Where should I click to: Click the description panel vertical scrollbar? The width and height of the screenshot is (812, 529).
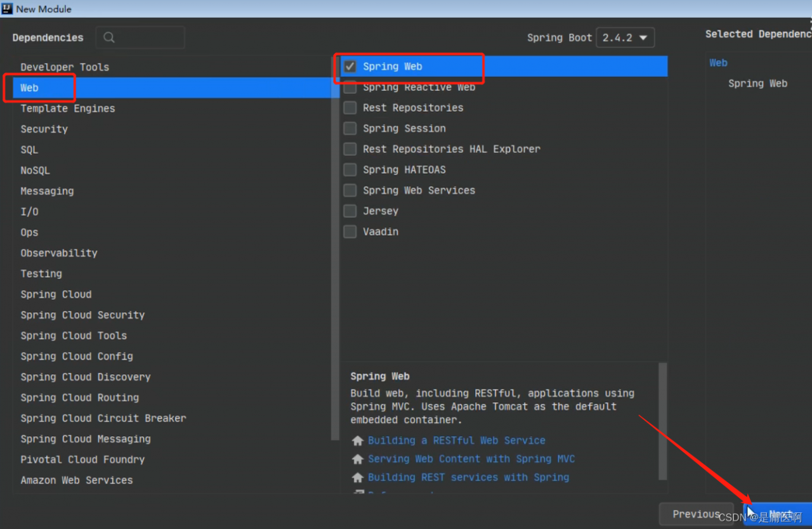pyautogui.click(x=663, y=421)
